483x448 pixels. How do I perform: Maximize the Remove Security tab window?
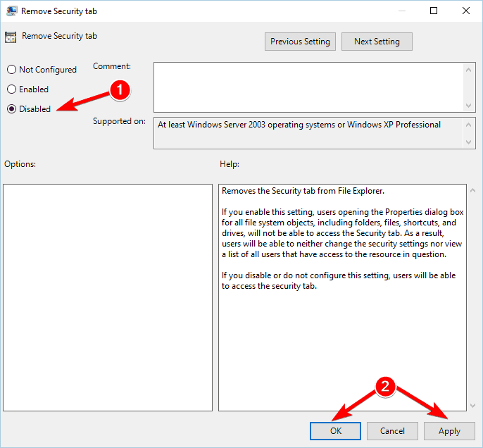434,11
